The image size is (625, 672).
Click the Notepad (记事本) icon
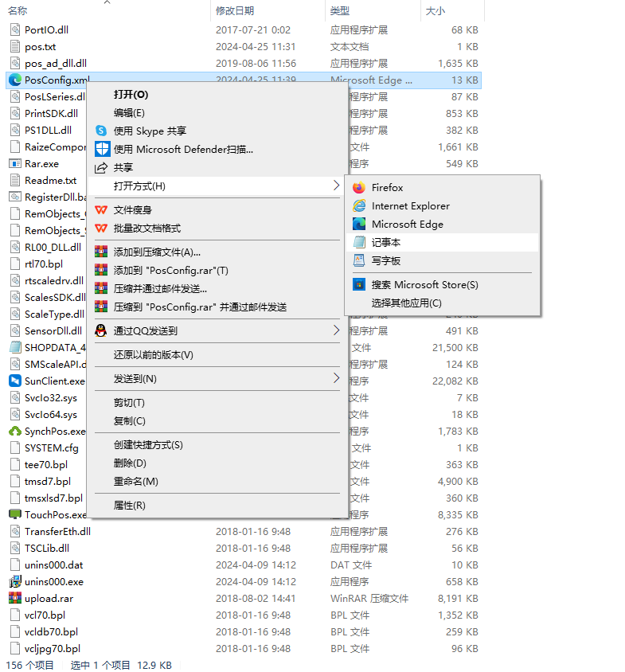point(359,243)
